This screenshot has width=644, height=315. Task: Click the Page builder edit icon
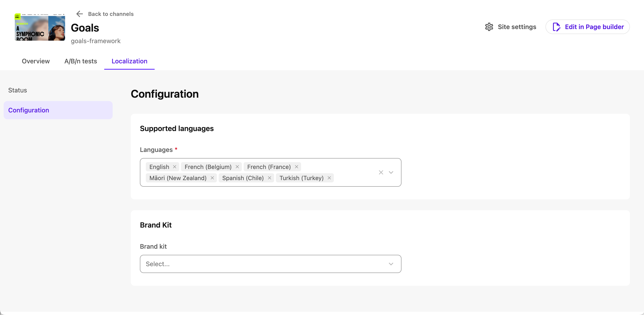point(556,27)
